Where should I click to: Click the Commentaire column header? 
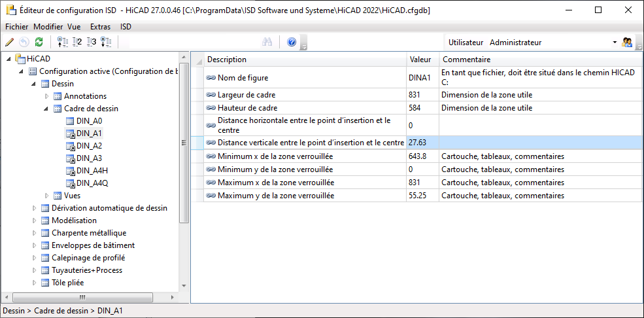click(540, 60)
